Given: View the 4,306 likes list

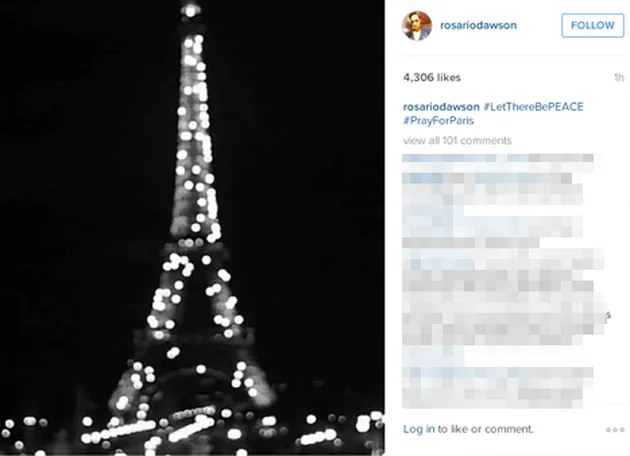Looking at the screenshot, I should [x=432, y=78].
